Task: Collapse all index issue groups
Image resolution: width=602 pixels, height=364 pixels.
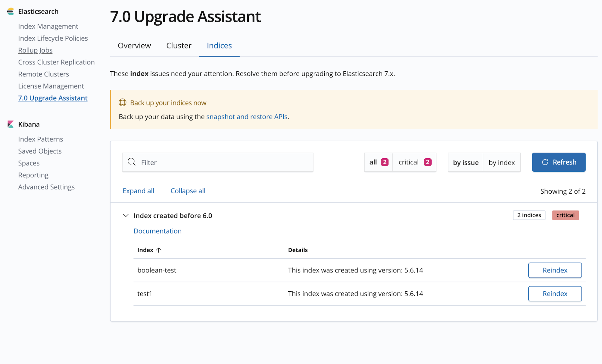Action: click(x=187, y=190)
